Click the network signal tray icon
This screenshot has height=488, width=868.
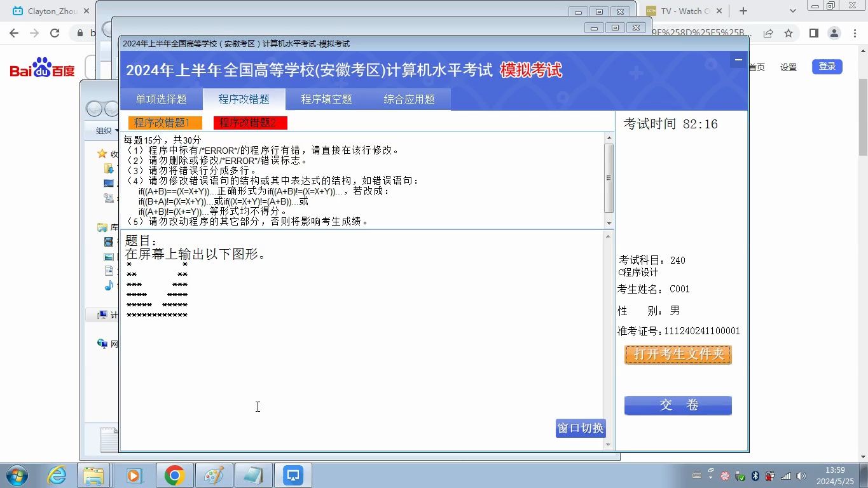tap(786, 476)
